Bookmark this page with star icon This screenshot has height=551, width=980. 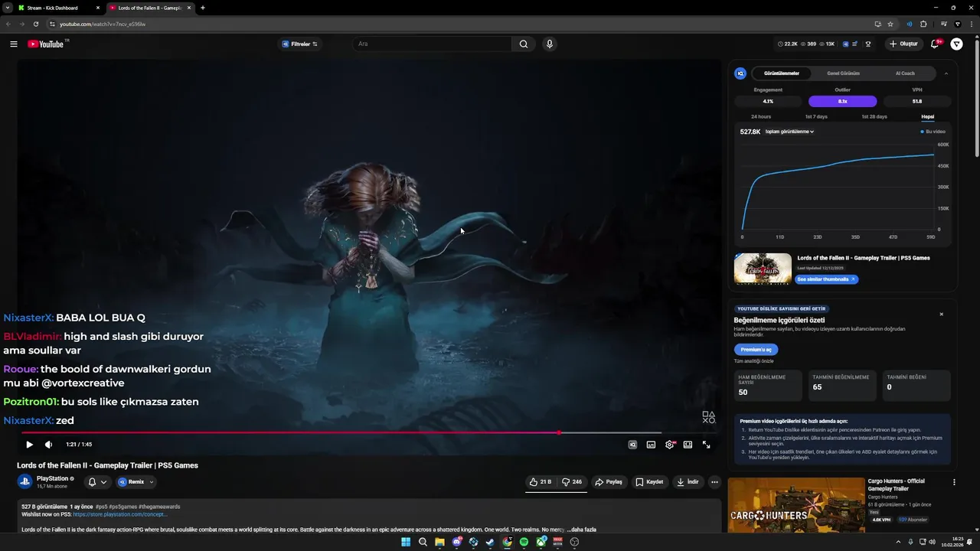pos(890,24)
